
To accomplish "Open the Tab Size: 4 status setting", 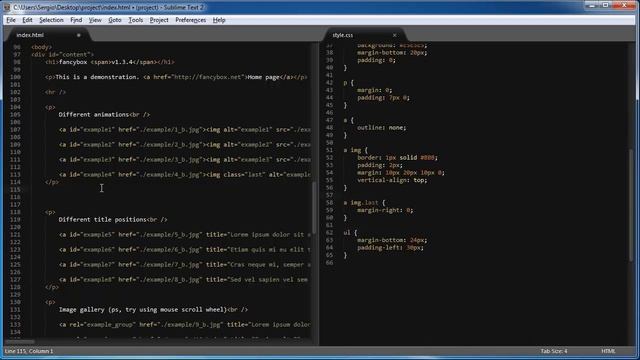I will click(554, 351).
